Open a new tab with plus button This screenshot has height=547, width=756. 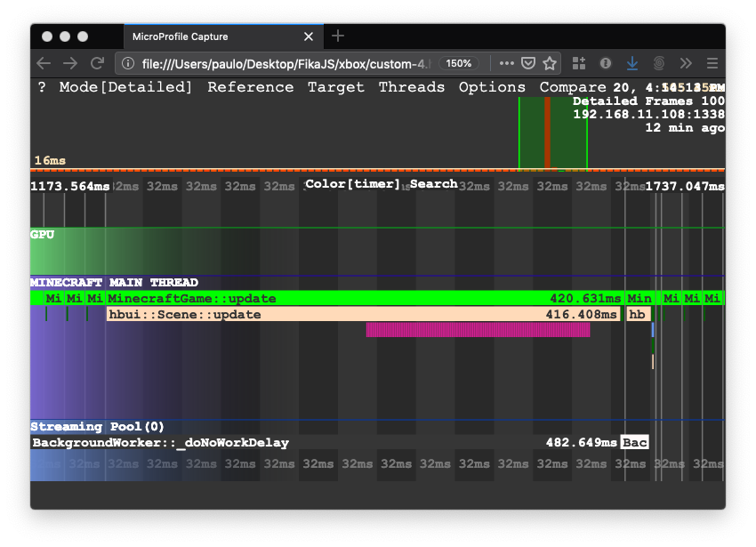[338, 36]
